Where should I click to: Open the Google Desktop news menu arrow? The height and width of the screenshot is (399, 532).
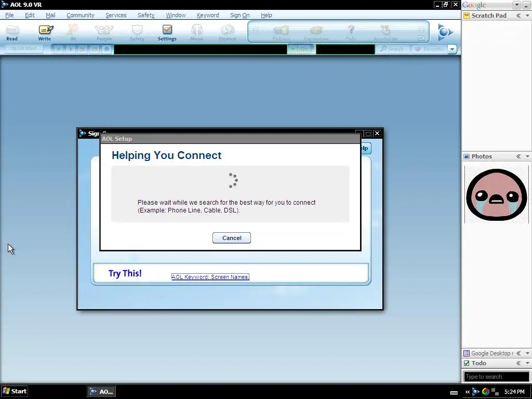pyautogui.click(x=528, y=353)
